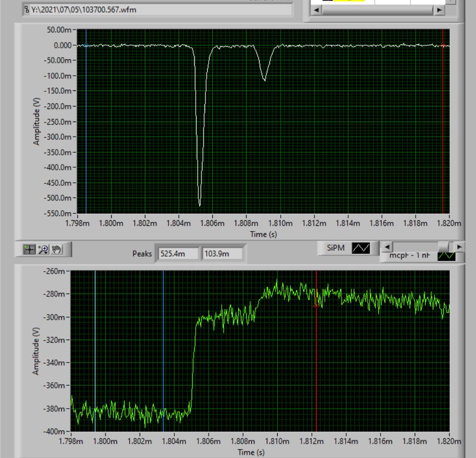The height and width of the screenshot is (458, 476).
Task: Click the first Peaks value 525.4m
Action: click(179, 253)
